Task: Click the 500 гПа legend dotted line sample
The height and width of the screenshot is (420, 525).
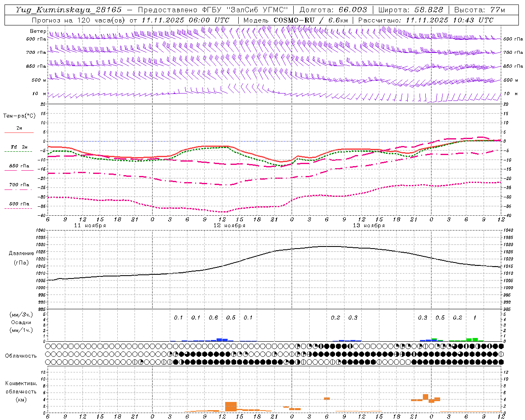Action: tap(18, 208)
